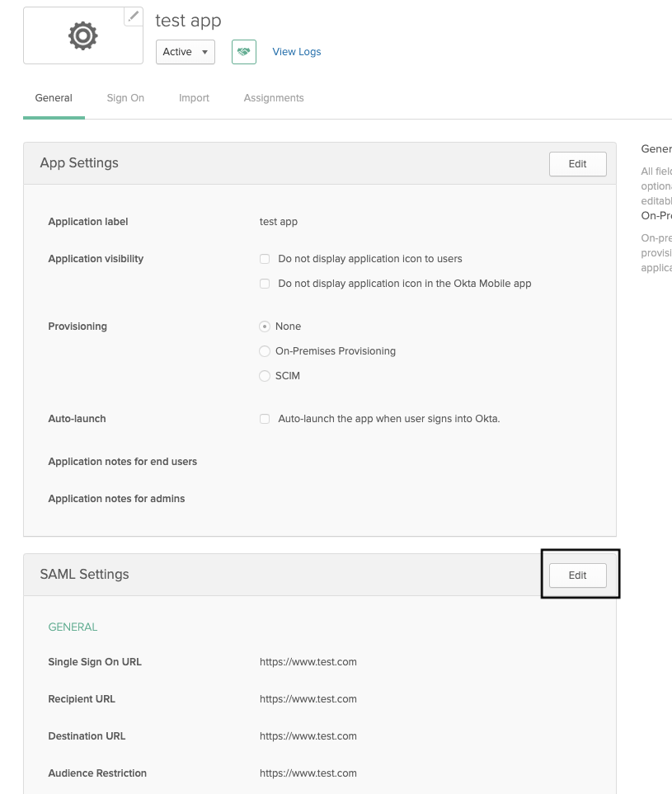Click the green handshake icon button

pyautogui.click(x=244, y=51)
